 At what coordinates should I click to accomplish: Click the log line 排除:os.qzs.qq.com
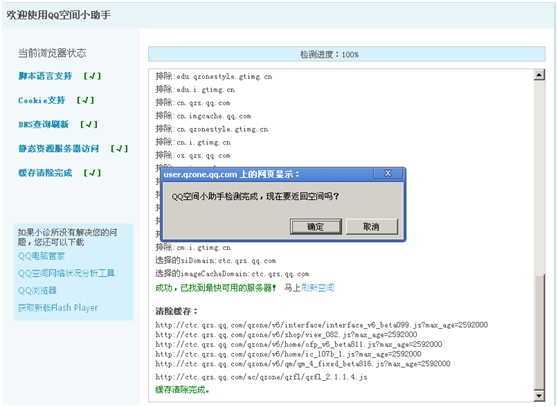pyautogui.click(x=193, y=155)
